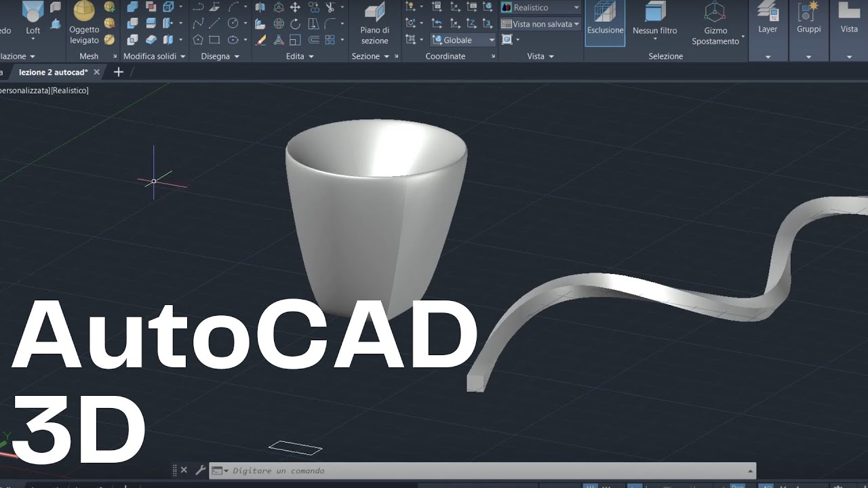Click the Trim scissors tool
This screenshot has width=868, height=488.
click(x=330, y=7)
